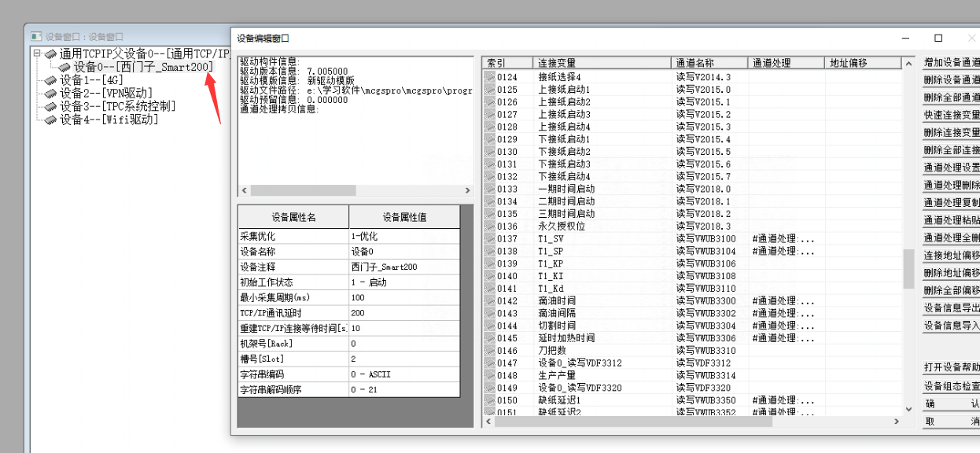Image resolution: width=980 pixels, height=453 pixels.
Task: Click the 通道处理设置 button
Action: pos(951,168)
